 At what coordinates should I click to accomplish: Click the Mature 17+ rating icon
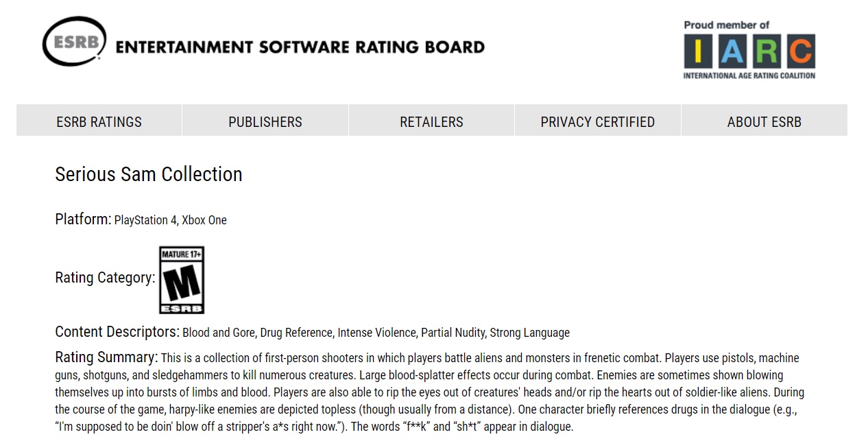(182, 280)
